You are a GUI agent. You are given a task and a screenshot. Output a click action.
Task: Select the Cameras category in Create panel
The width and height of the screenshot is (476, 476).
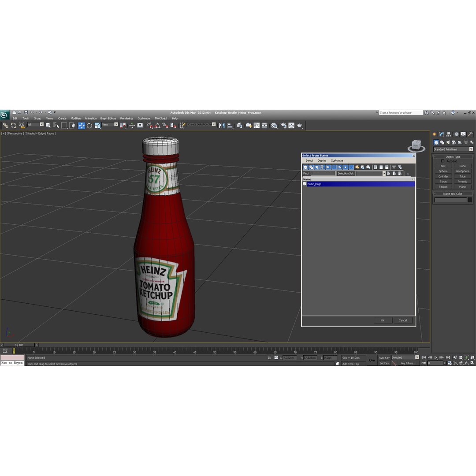[x=454, y=142]
